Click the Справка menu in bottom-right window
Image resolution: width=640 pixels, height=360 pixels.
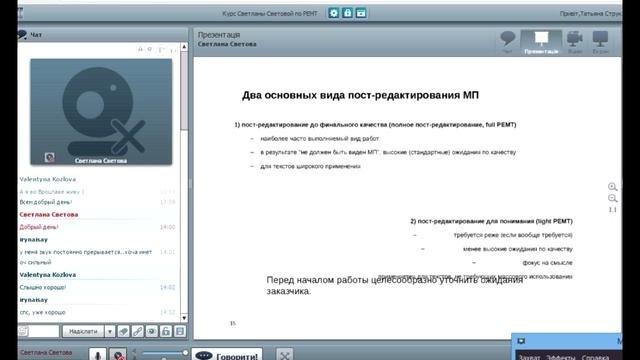pyautogui.click(x=596, y=357)
